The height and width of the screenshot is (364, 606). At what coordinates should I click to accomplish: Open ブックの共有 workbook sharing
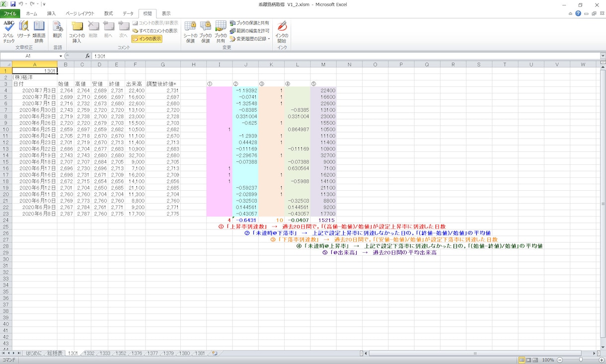pos(221,32)
